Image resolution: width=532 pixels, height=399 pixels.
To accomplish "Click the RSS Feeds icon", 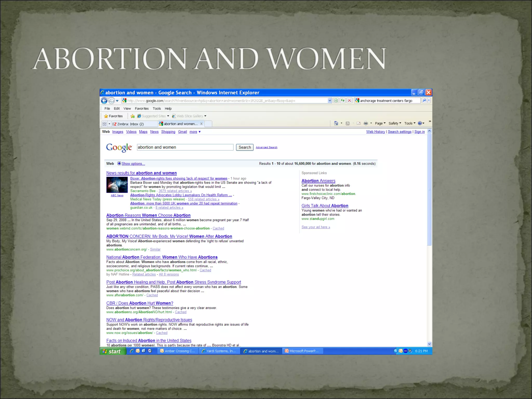I will (x=348, y=123).
